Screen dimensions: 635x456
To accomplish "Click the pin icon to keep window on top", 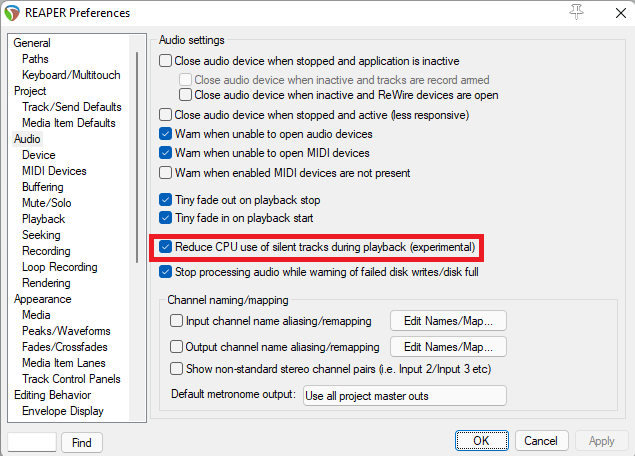I will [576, 12].
